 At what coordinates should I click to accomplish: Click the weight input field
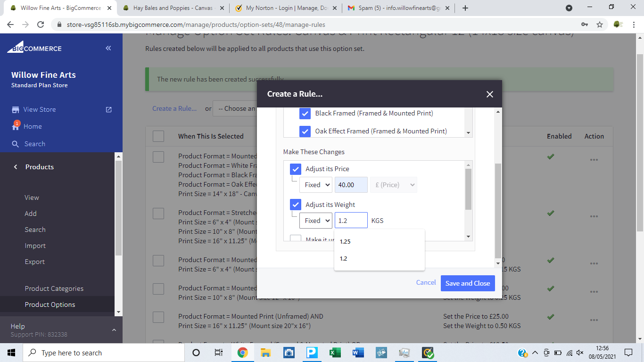coord(351,221)
